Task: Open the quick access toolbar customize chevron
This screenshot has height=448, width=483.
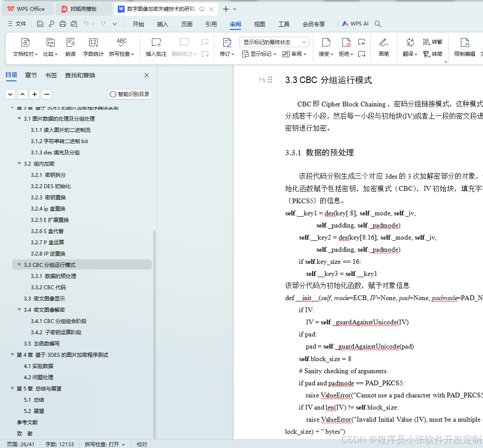Action: click(x=115, y=24)
